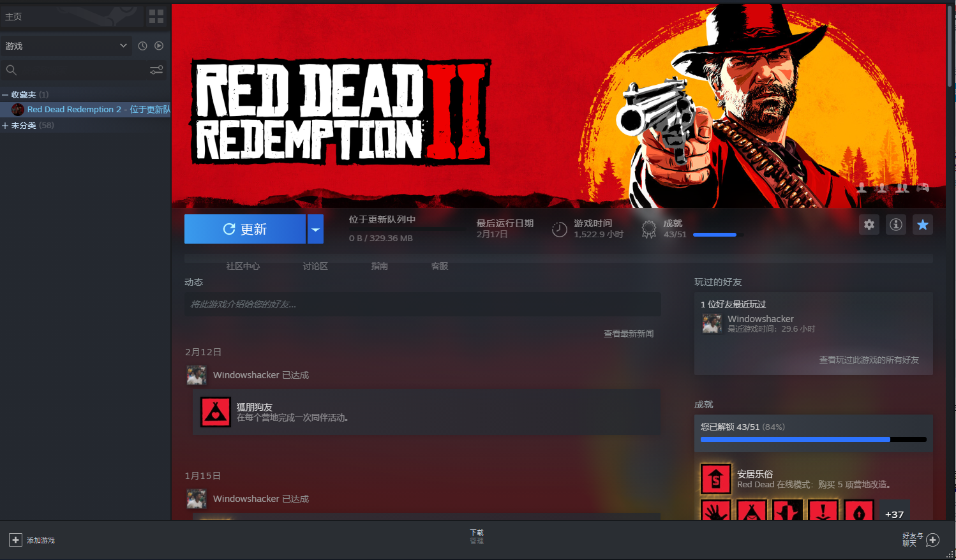Image resolution: width=956 pixels, height=560 pixels.
Task: Toggle sort by recent activity clock
Action: click(x=142, y=46)
